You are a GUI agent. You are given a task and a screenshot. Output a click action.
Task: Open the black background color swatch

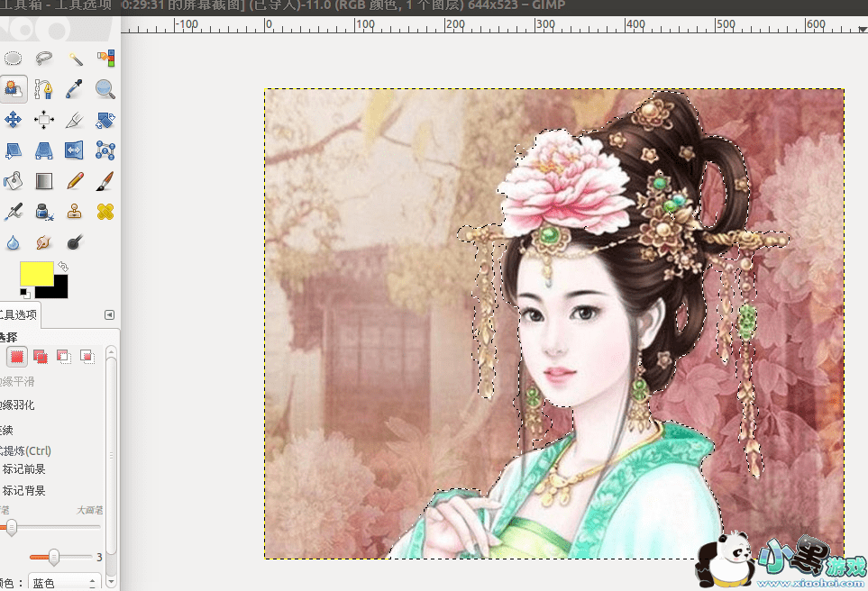tap(59, 291)
